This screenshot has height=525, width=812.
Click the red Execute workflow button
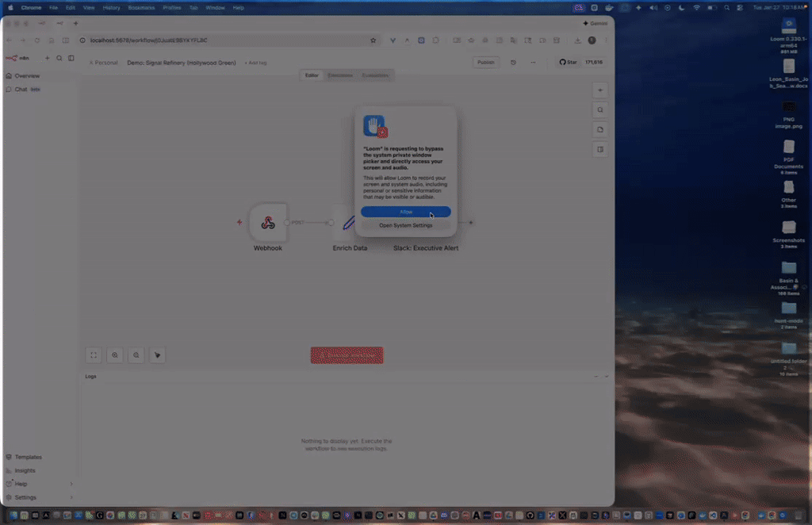347,355
